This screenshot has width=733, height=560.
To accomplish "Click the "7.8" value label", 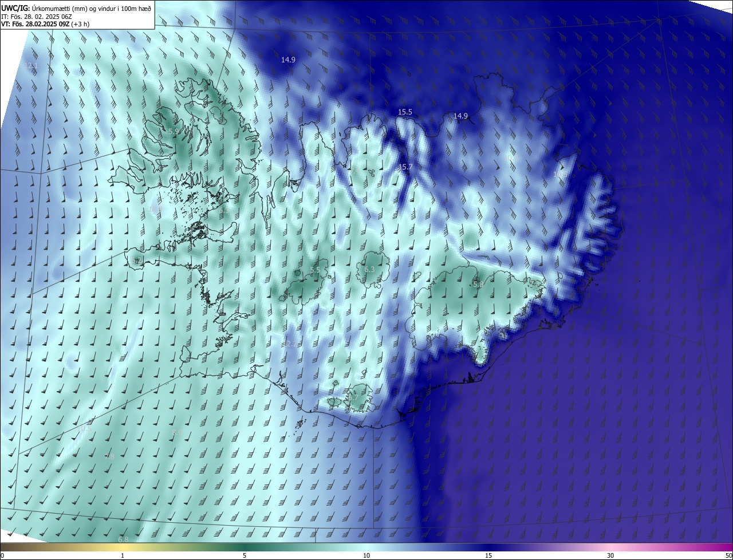I will [x=109, y=456].
